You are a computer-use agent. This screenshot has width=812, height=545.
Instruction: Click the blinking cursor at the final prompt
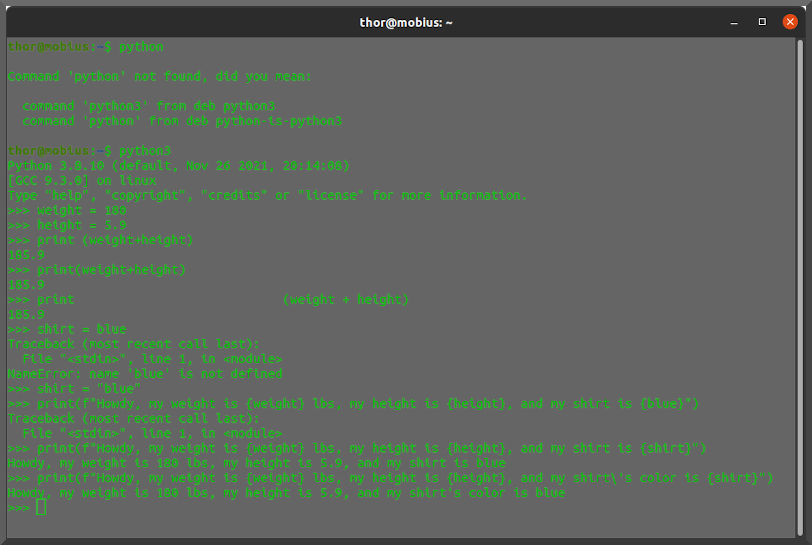[41, 508]
